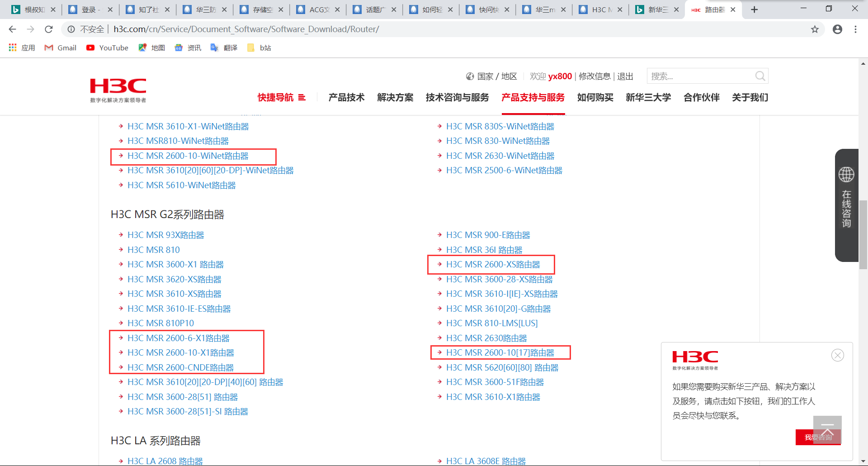
Task: Click the browser address bar URL
Action: pyautogui.click(x=246, y=29)
